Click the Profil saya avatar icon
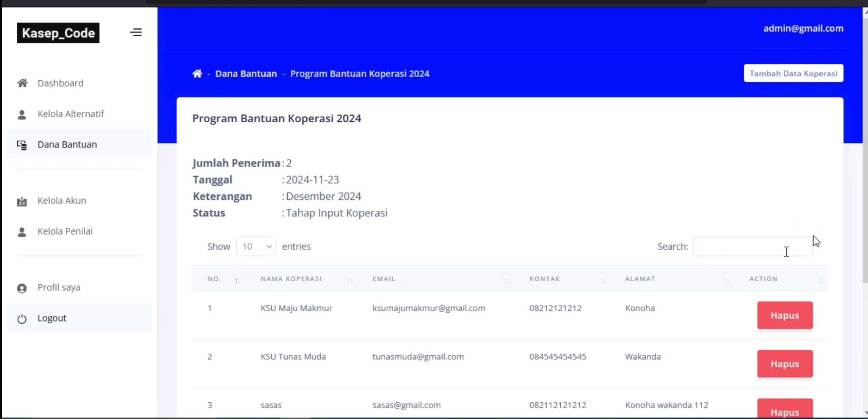 click(x=22, y=288)
